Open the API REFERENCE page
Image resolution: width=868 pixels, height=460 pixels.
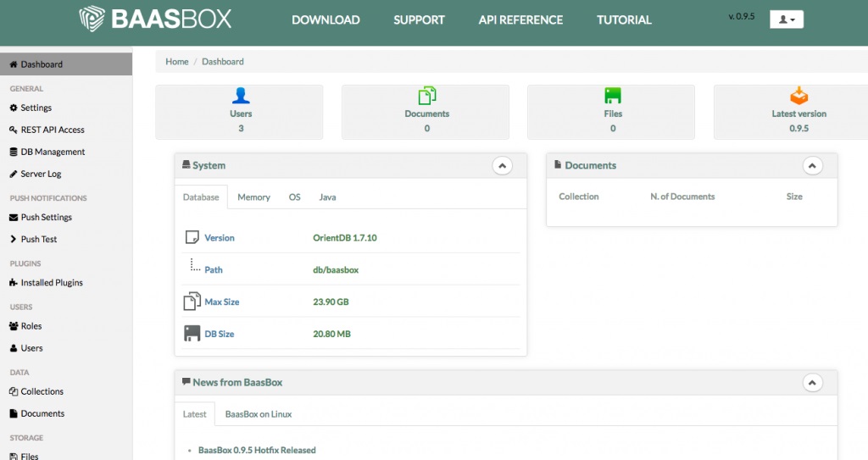click(520, 20)
